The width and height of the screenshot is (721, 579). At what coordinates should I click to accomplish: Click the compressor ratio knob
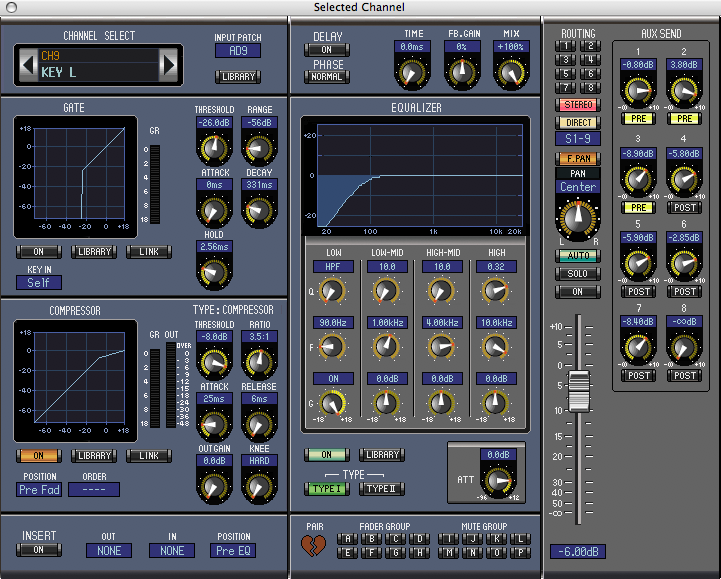point(259,362)
